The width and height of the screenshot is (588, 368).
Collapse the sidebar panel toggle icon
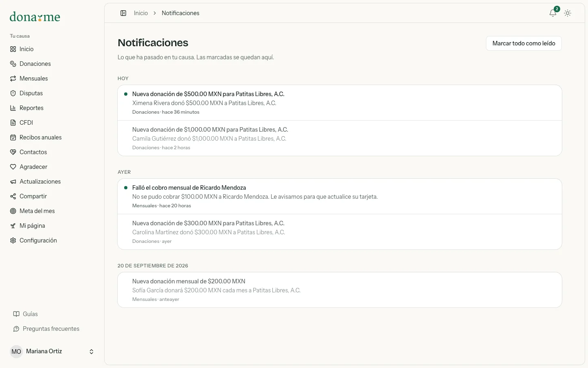(x=123, y=13)
